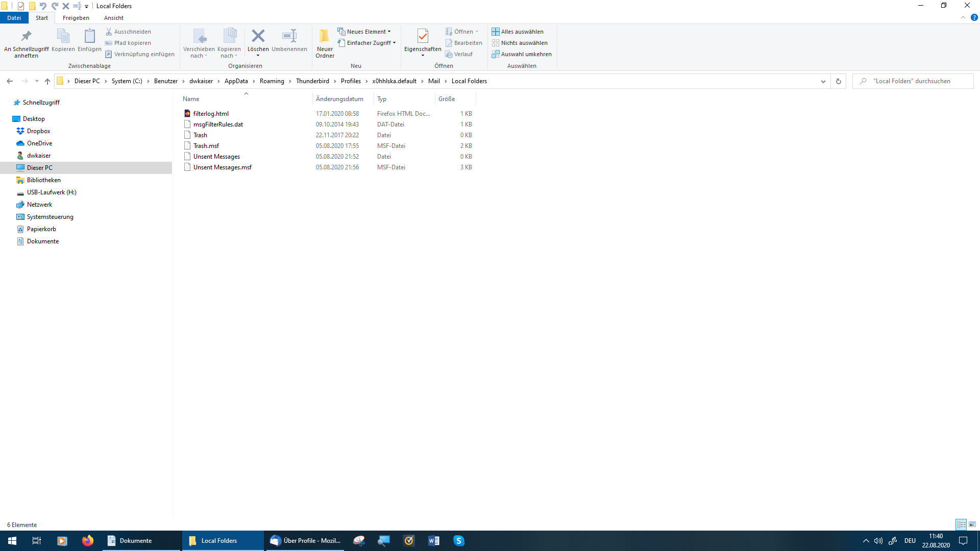Sort by the Typ column header

tap(404, 99)
